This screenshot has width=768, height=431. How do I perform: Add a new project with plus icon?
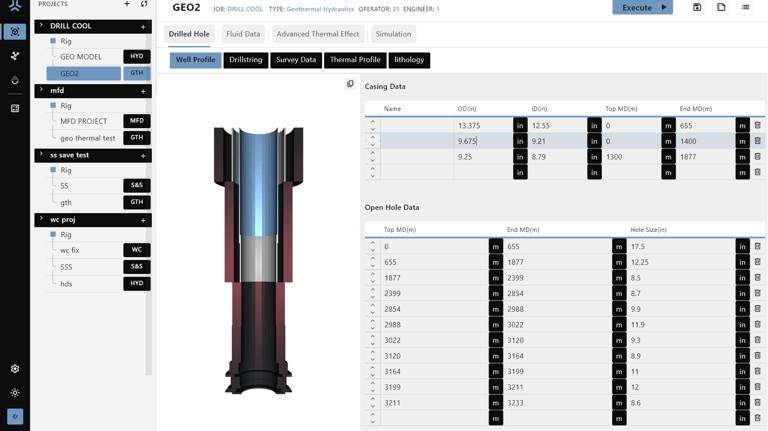(x=127, y=4)
